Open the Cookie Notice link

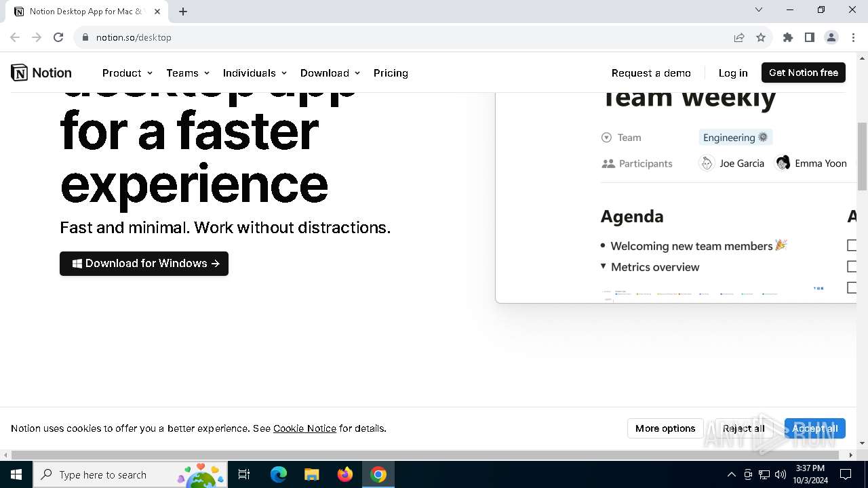304,428
